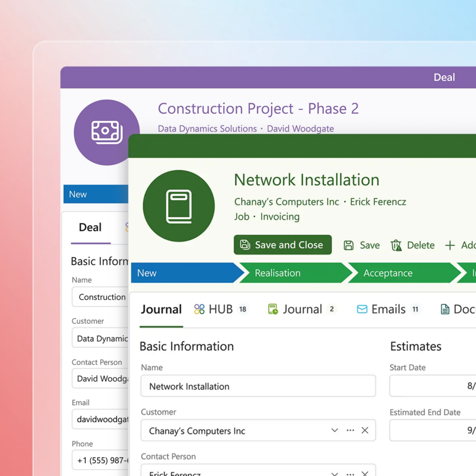Screen dimensions: 476x476
Task: Click the Delete trash can icon
Action: coord(396,245)
